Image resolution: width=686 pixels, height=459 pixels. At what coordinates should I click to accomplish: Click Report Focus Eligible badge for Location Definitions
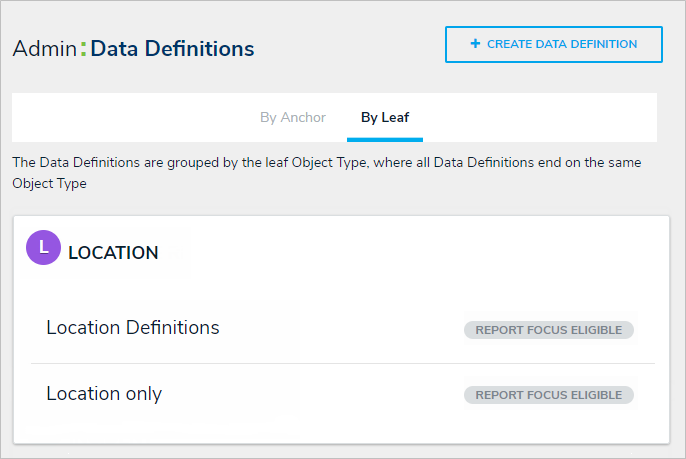pos(548,330)
